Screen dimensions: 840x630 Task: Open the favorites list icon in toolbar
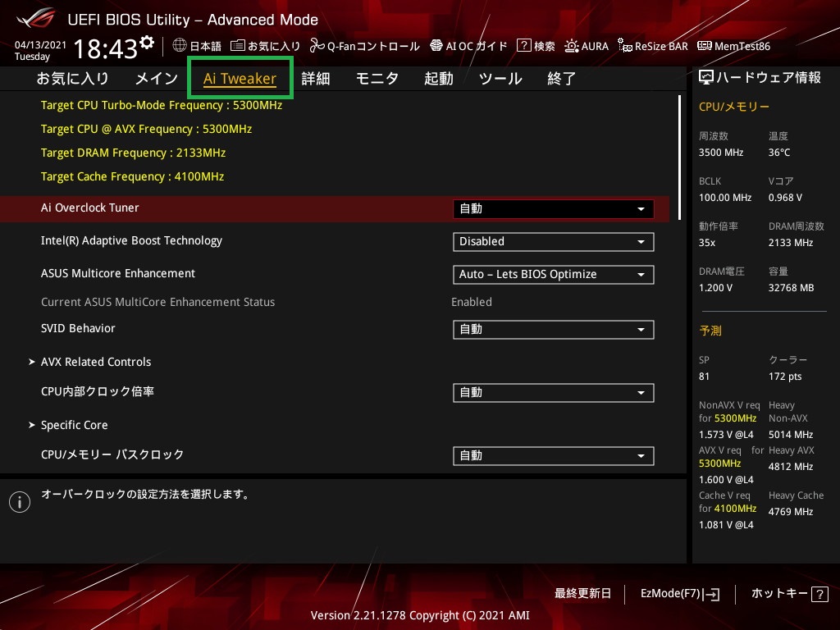tap(238, 46)
